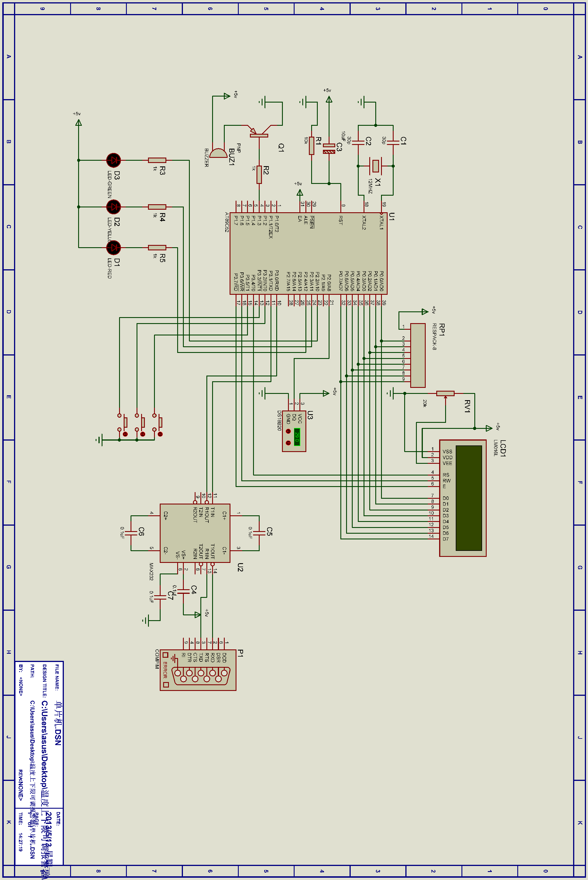
Task: Click the TIME 14:27:19 entry in title block
Action: click(x=21, y=832)
